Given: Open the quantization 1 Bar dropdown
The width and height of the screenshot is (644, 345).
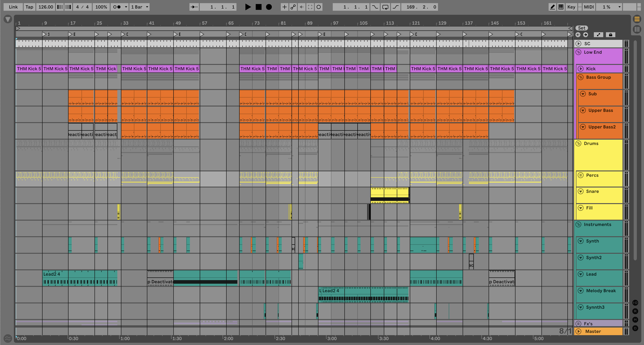Looking at the screenshot, I should (x=140, y=7).
